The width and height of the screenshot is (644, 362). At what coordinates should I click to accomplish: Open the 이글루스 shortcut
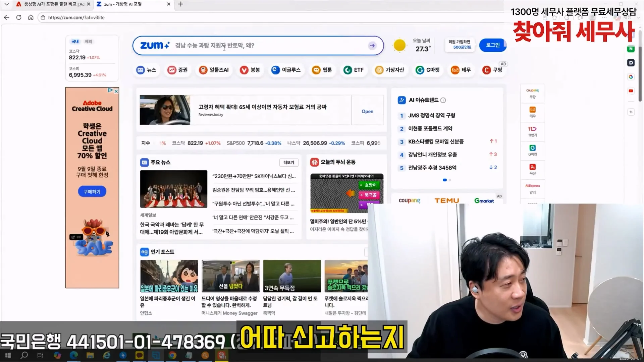286,70
